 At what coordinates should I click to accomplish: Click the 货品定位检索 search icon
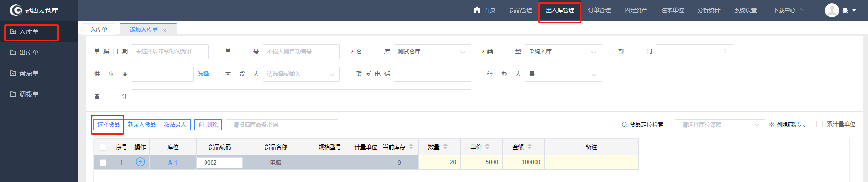point(624,124)
